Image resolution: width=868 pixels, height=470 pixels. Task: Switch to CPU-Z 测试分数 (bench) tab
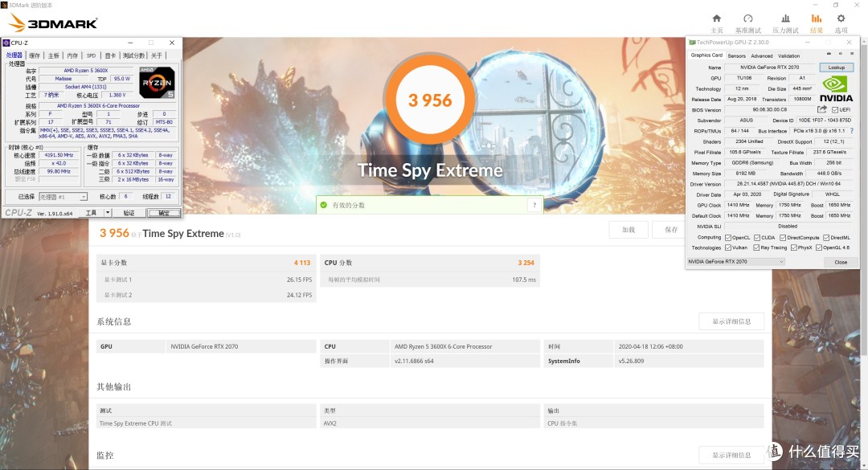point(133,55)
